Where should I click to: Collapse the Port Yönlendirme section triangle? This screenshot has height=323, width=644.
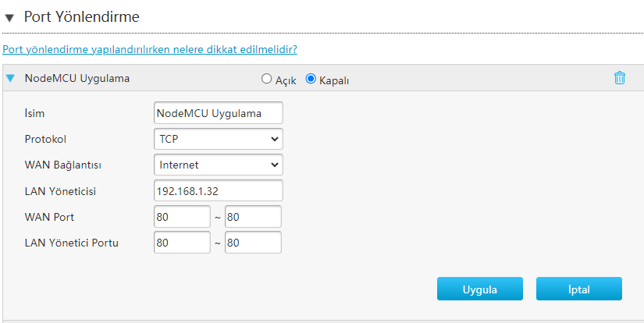pyautogui.click(x=10, y=17)
